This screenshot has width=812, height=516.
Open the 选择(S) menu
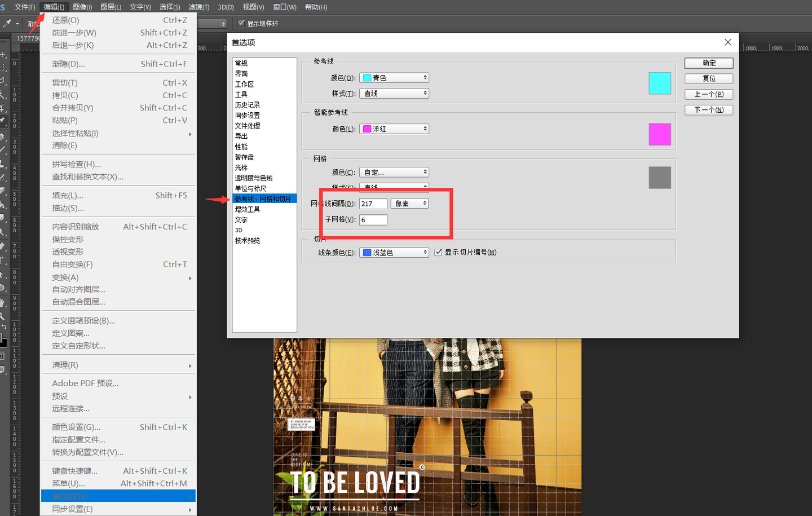(x=170, y=7)
